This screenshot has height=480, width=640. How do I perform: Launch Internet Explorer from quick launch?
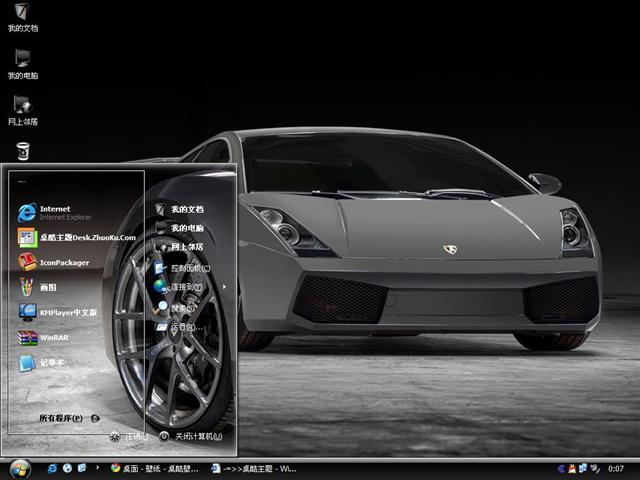tap(52, 469)
